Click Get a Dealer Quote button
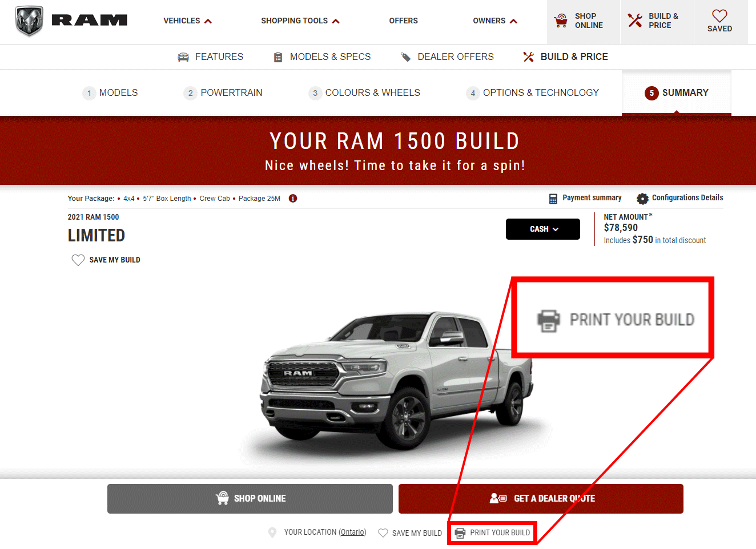Screen dimensions: 756x549 (541, 499)
